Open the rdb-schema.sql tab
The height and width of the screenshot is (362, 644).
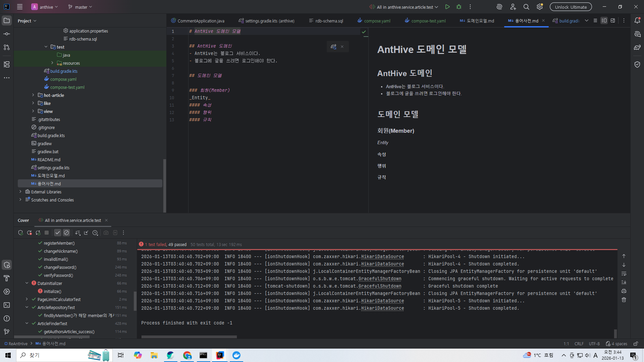pos(329,21)
